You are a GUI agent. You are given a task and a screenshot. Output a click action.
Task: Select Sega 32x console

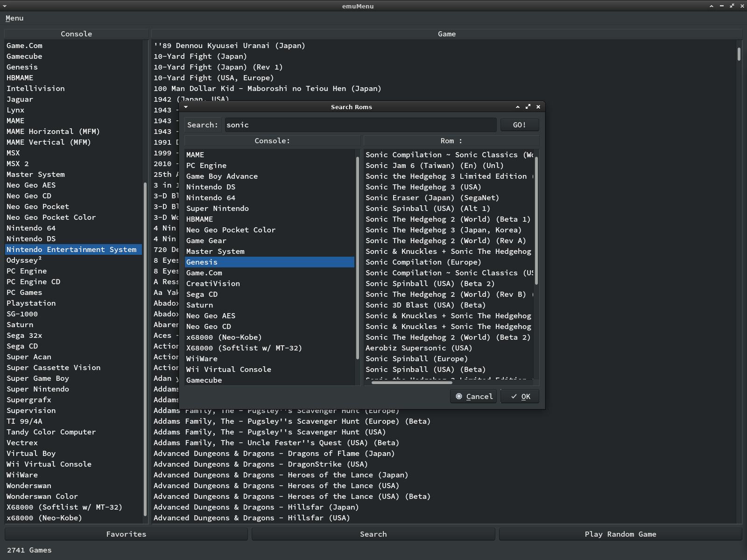(73, 336)
